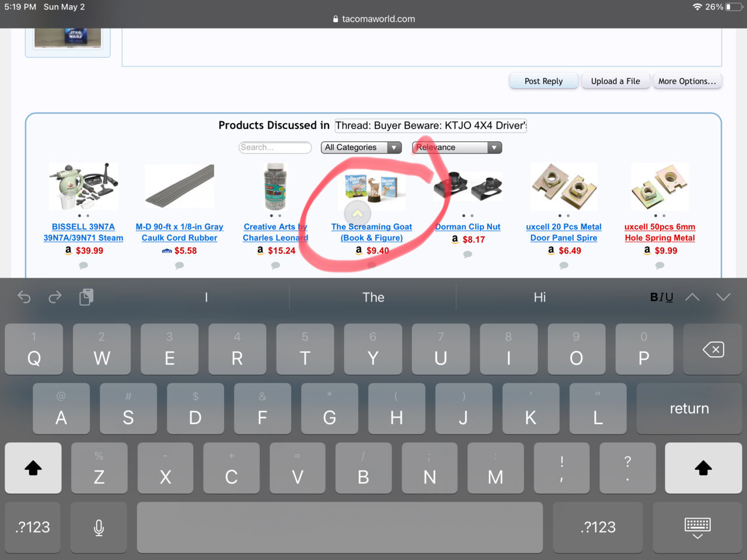Screen dimensions: 747x560
Task: Open the uxcell 20 Pcs Metal Door Panel link
Action: [564, 232]
